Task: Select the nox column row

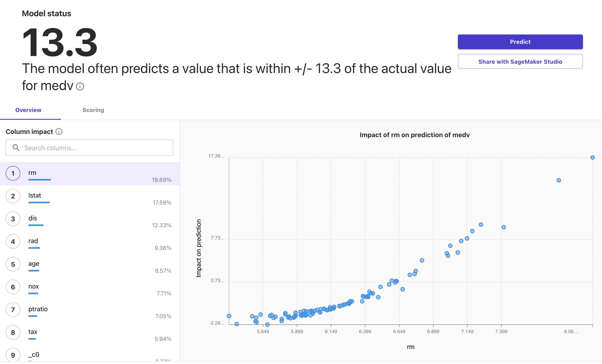Action: pyautogui.click(x=90, y=287)
